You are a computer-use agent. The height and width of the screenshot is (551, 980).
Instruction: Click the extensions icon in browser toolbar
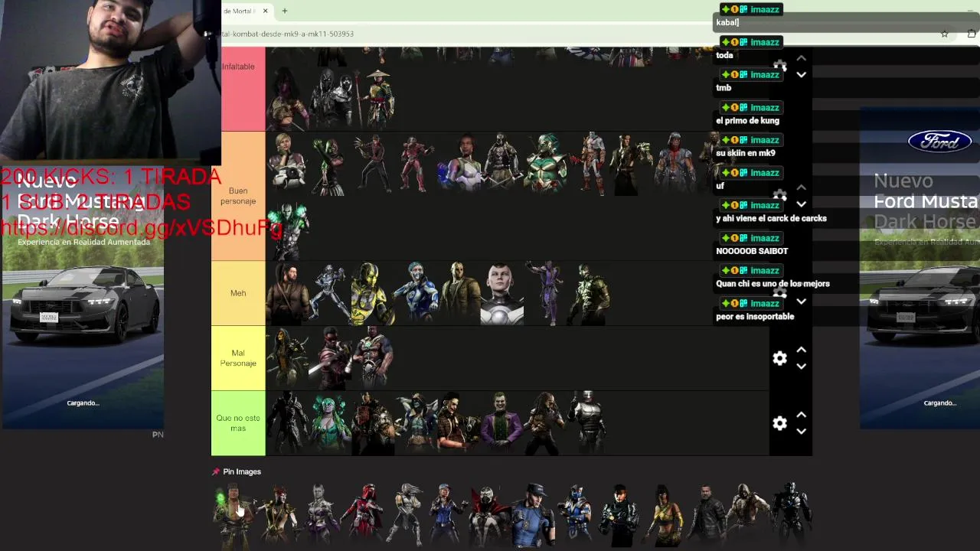pos(972,34)
